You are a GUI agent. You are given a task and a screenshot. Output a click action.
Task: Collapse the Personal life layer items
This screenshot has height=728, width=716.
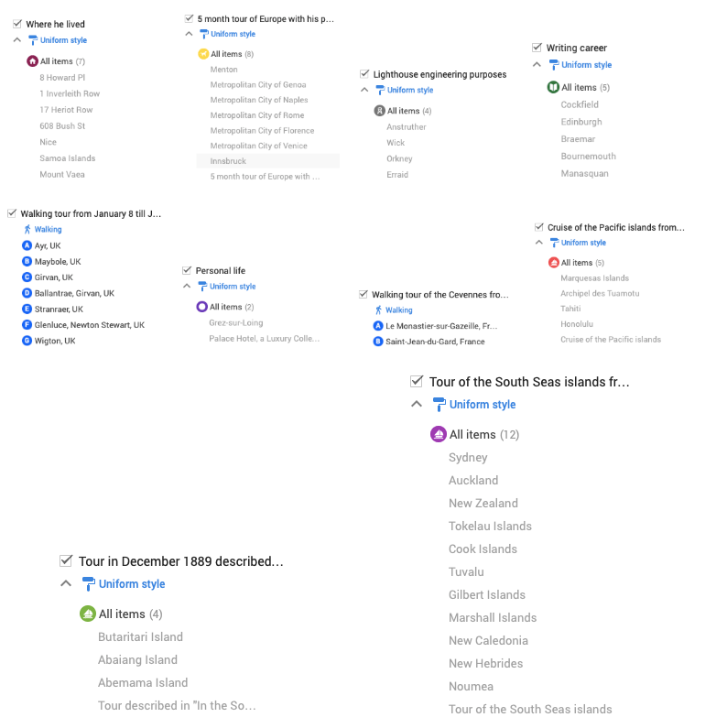[x=188, y=286]
